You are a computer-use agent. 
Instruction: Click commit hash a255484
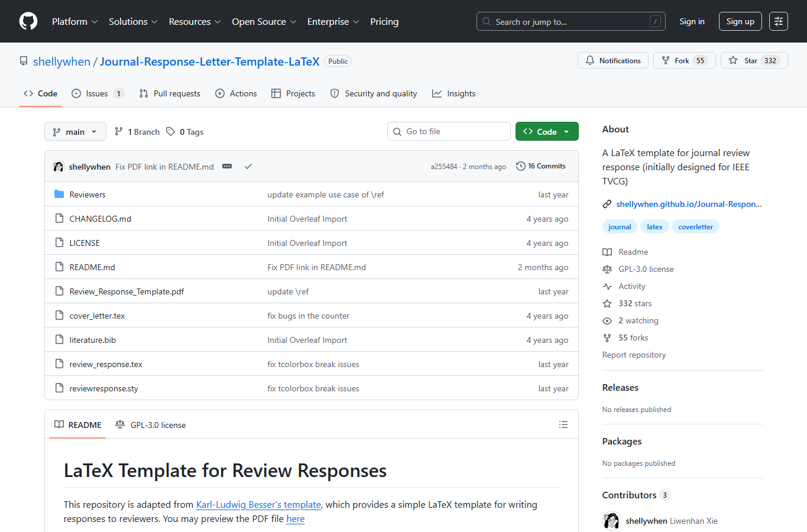click(444, 167)
